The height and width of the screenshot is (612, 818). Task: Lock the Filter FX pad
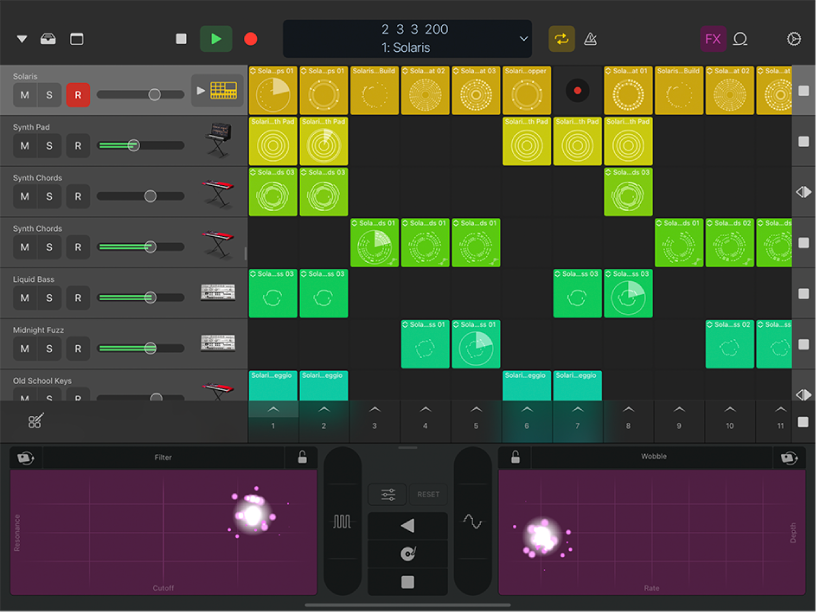(302, 457)
